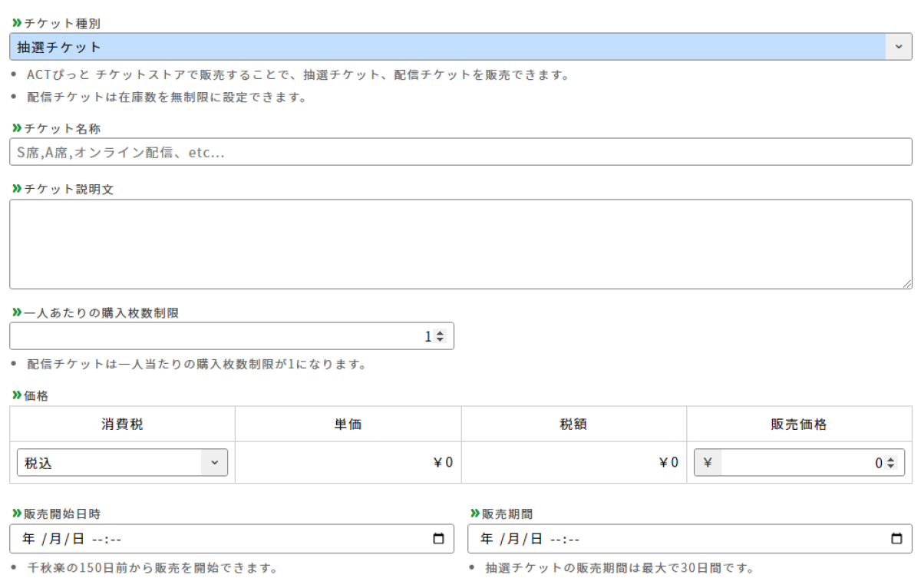Decrease 一人あたりの購入枚数制限 with down arrow
This screenshot has width=921, height=588.
click(x=440, y=340)
